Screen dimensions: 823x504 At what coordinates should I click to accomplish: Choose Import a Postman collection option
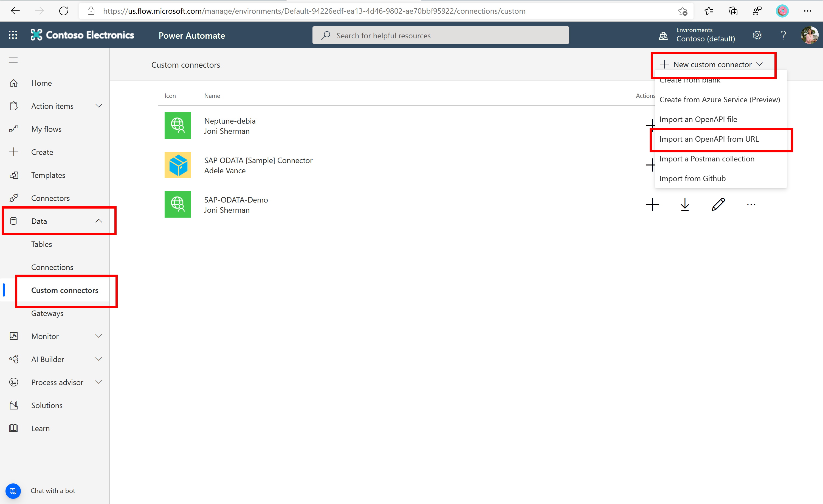click(707, 159)
